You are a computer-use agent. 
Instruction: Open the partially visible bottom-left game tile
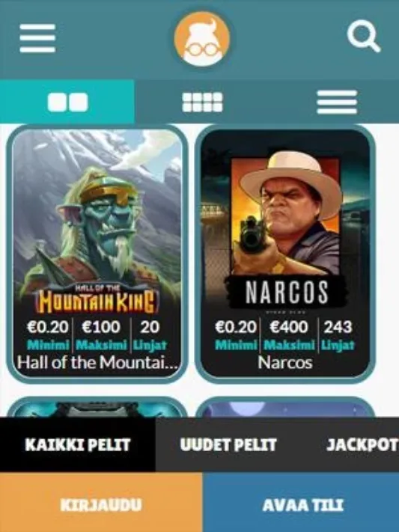[97, 408]
